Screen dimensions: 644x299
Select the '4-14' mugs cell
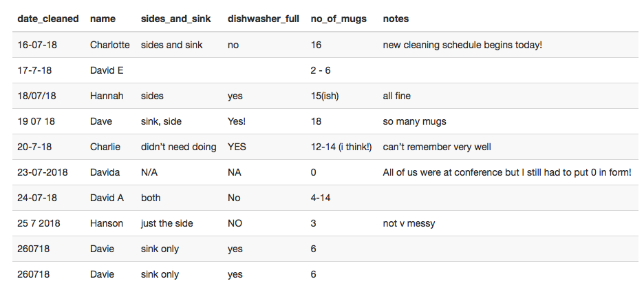click(321, 198)
